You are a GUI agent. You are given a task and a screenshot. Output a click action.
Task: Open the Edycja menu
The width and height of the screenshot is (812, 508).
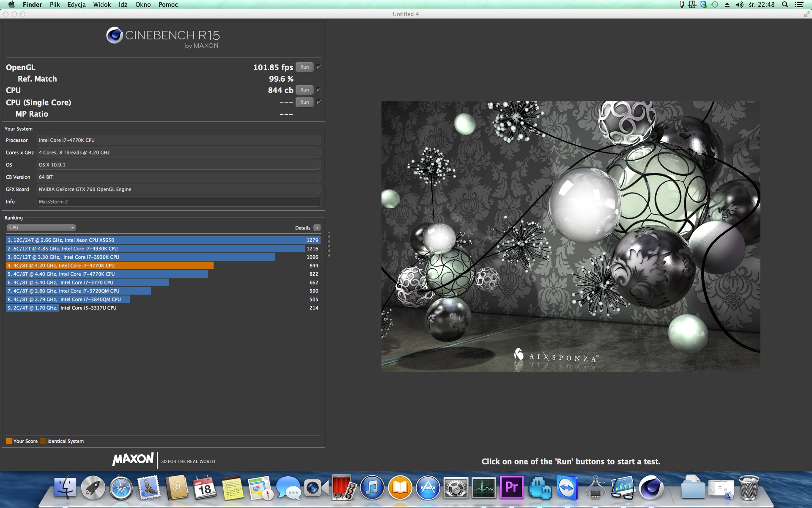click(x=77, y=5)
